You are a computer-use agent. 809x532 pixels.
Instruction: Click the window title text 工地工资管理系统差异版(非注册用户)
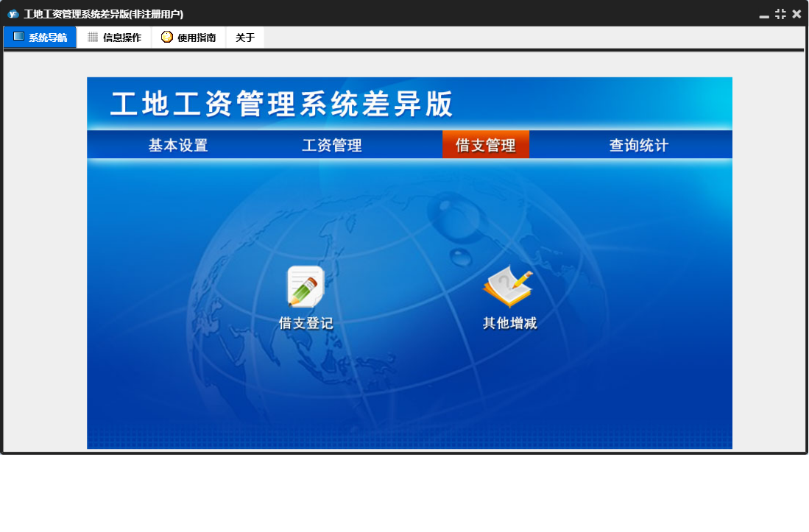click(104, 14)
